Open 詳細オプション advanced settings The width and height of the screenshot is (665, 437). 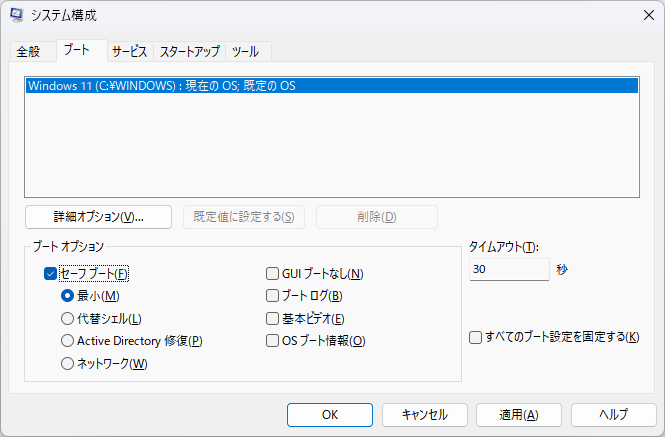coord(98,217)
